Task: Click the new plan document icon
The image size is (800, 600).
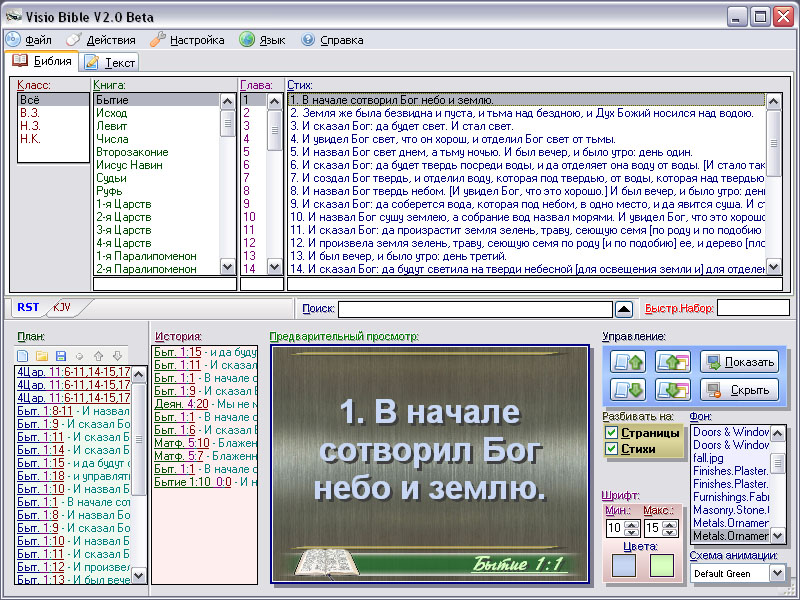Action: [23, 355]
